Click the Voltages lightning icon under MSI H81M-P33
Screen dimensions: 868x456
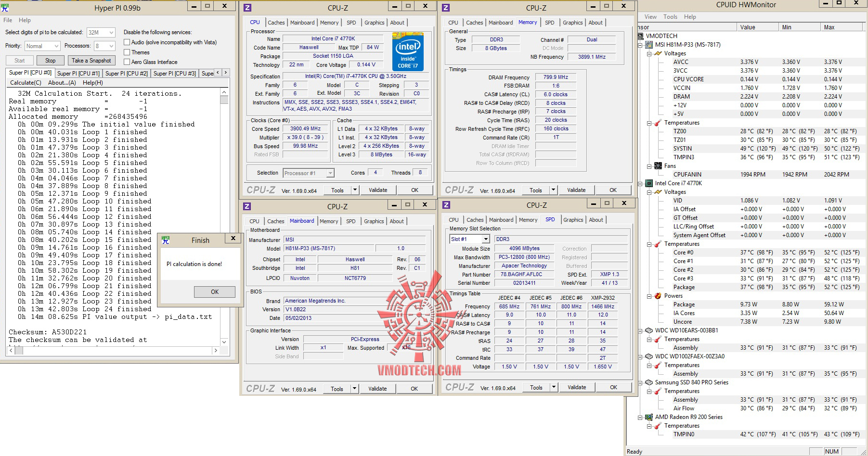click(658, 53)
